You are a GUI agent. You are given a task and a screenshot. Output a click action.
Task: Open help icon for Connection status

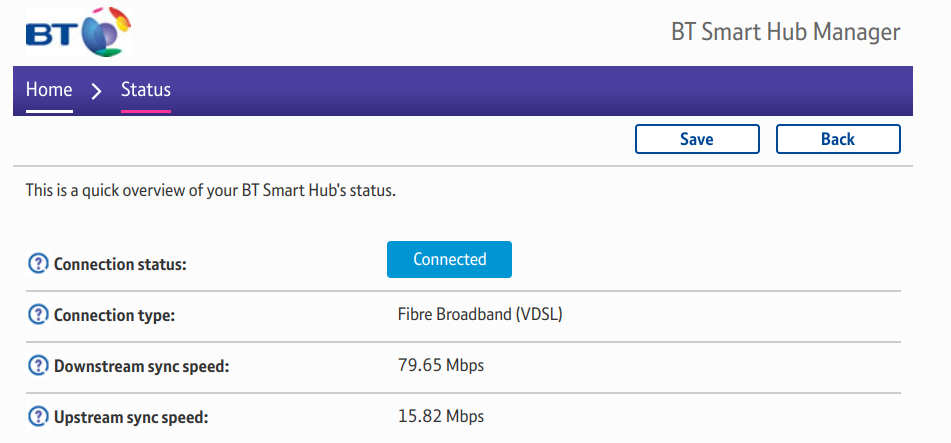click(x=37, y=264)
